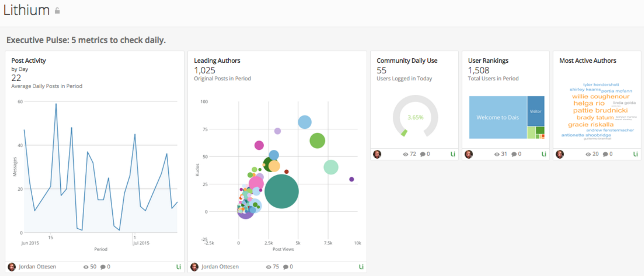Open Jordan Ottesen profile under Leading Authors
This screenshot has width=644, height=276.
click(220, 267)
